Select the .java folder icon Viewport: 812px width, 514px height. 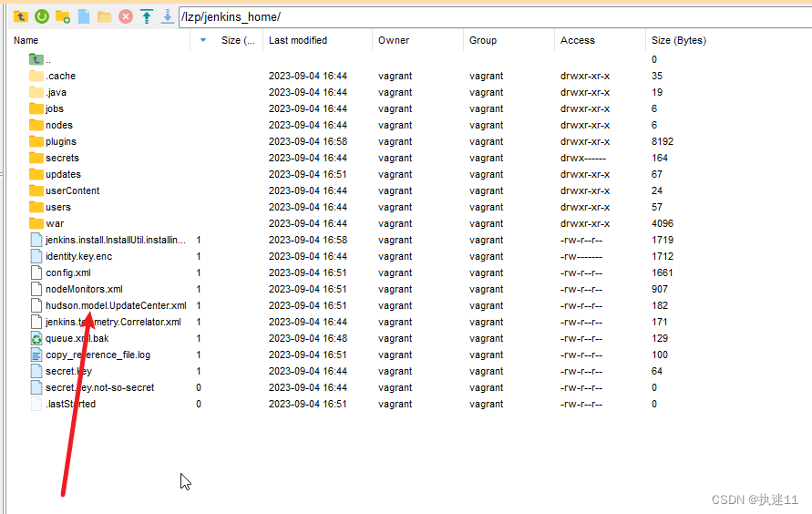(x=36, y=92)
